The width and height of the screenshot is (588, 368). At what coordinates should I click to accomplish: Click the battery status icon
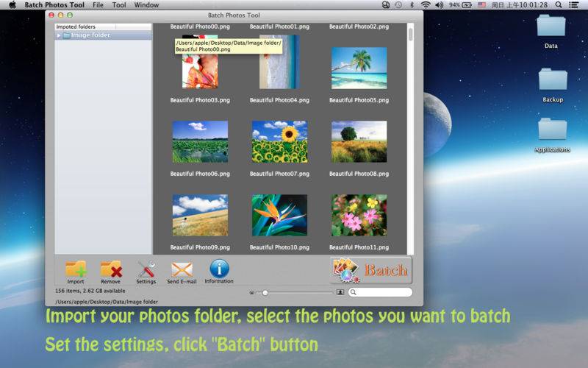pyautogui.click(x=467, y=5)
